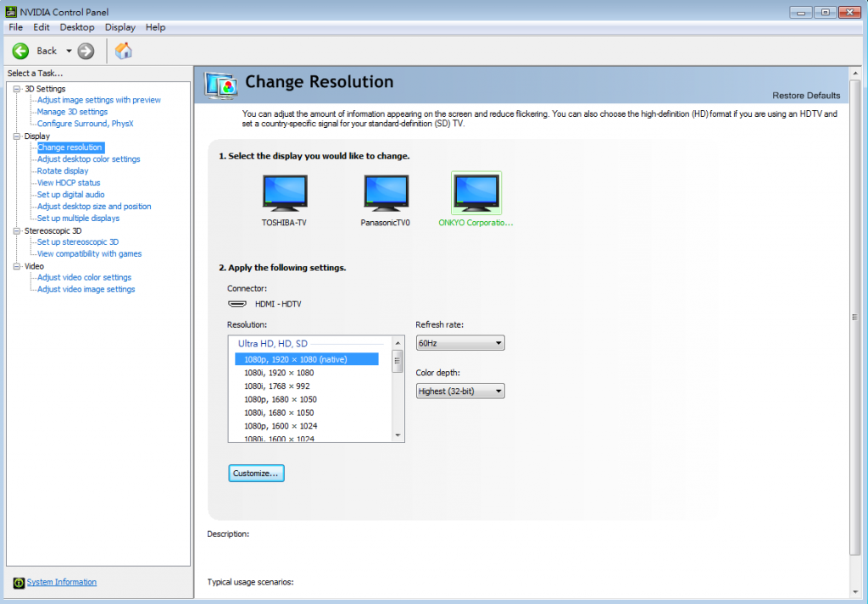Screen dimensions: 868x604
Task: Click the System Information icon
Action: coord(19,583)
